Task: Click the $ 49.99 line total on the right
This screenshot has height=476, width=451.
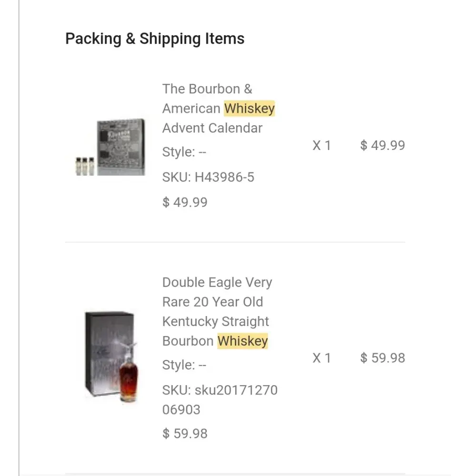Action: [382, 145]
